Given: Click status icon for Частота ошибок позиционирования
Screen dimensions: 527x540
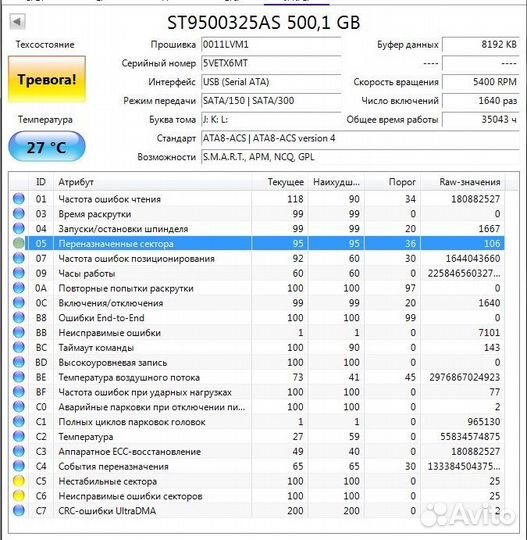Looking at the screenshot, I should 19,258.
